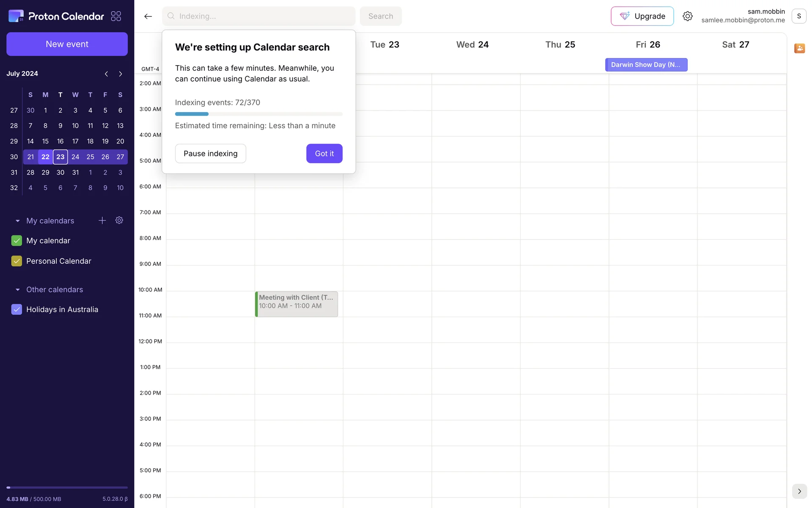Add a calendar with the plus icon
This screenshot has height=508, width=812.
102,220
